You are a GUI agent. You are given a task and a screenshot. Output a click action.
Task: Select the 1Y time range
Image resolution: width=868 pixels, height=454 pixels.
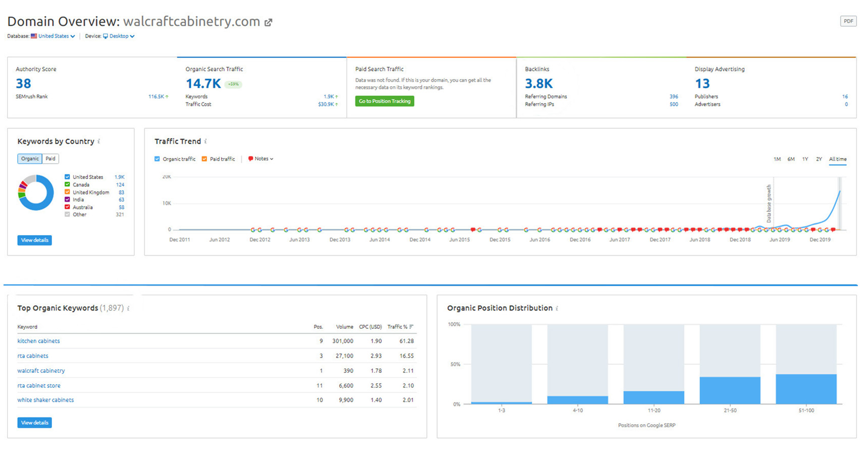(805, 159)
